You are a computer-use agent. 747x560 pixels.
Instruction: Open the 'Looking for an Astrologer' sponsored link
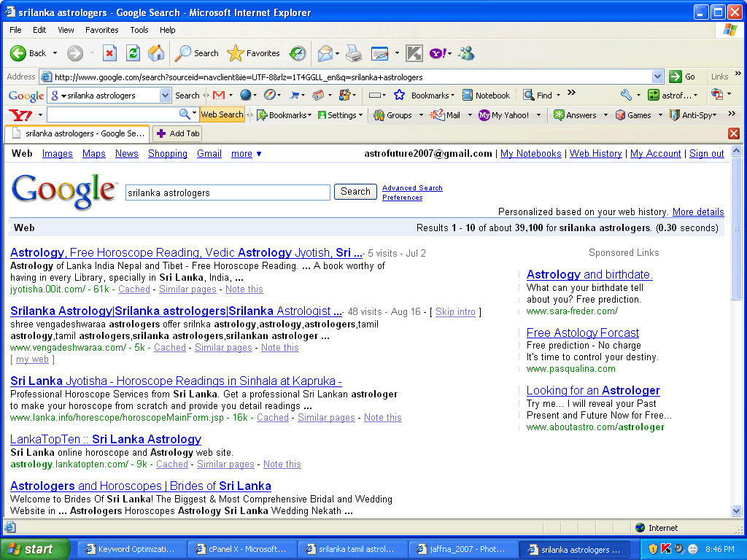[593, 391]
